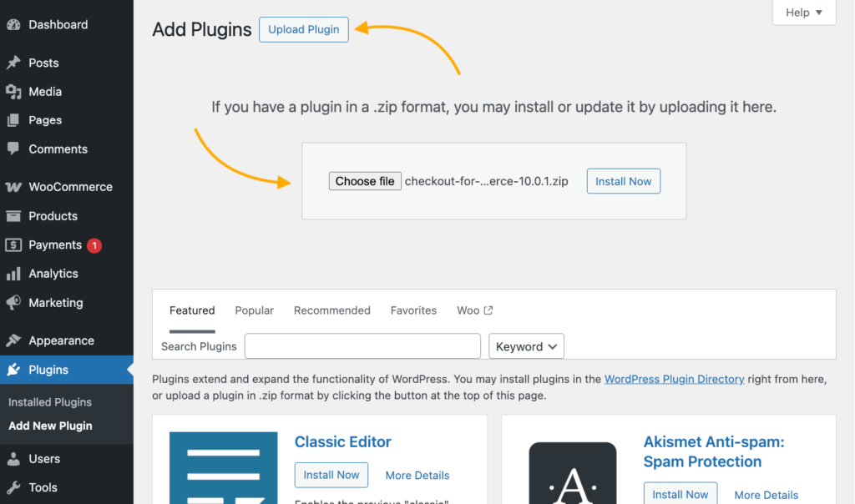Click the Appearance paintbrush icon

pyautogui.click(x=13, y=340)
